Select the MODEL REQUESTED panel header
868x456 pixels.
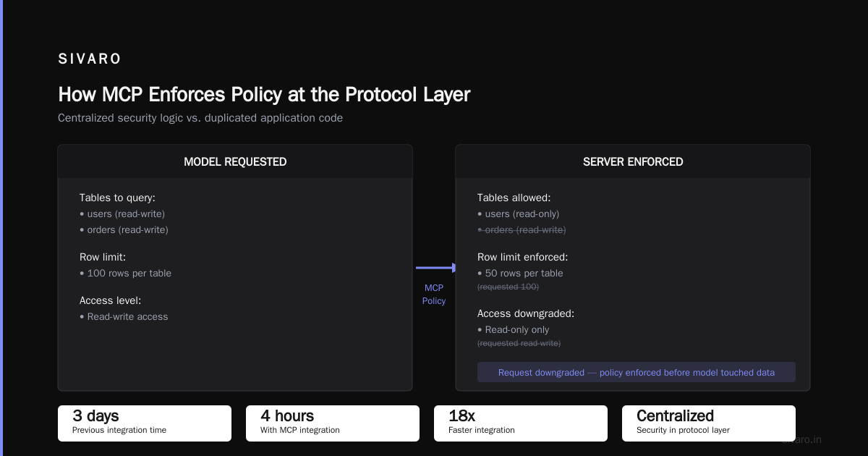click(235, 161)
